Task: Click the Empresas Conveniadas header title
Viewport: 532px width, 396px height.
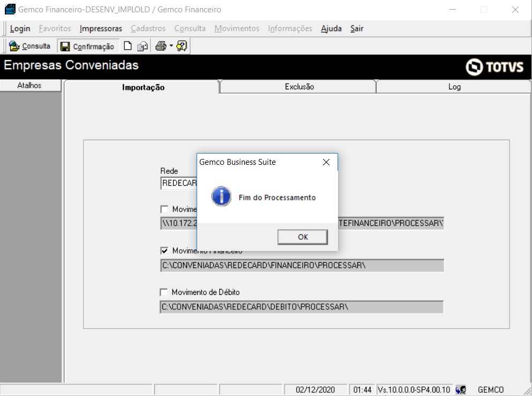Action: coord(71,65)
